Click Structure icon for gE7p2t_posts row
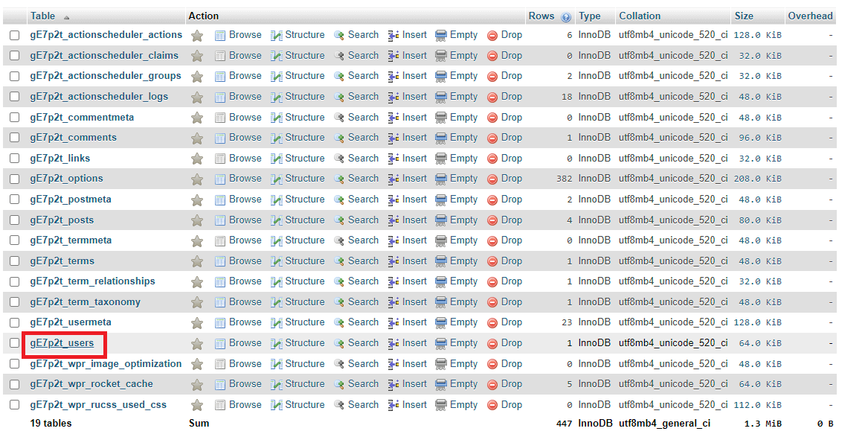Viewport: 868px width, 437px height. click(277, 220)
